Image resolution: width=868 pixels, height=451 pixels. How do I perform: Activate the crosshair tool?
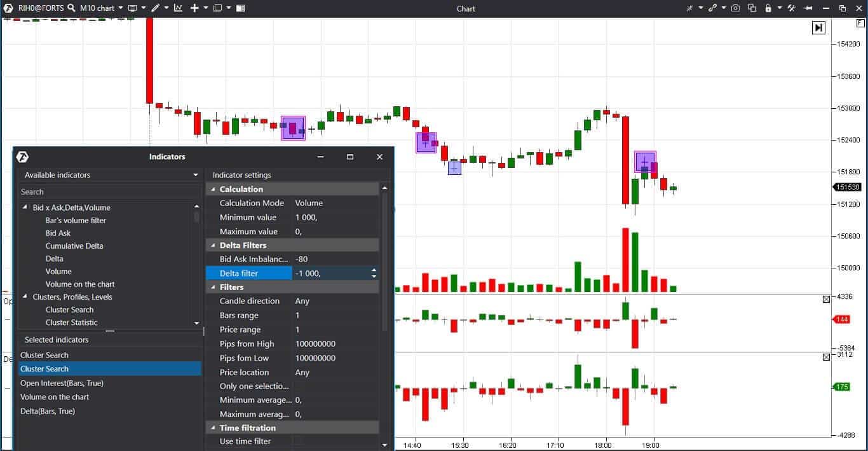pyautogui.click(x=690, y=8)
